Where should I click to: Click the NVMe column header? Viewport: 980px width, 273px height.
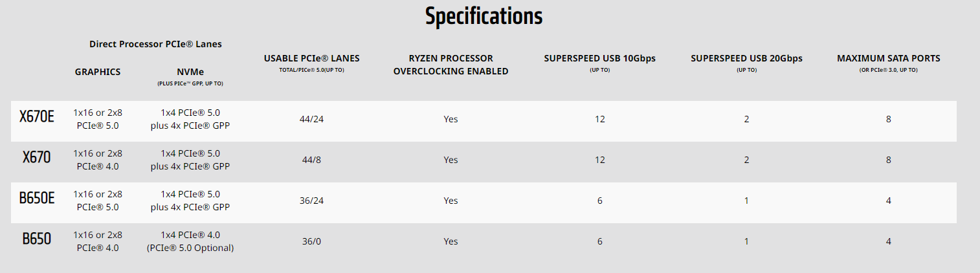[190, 72]
